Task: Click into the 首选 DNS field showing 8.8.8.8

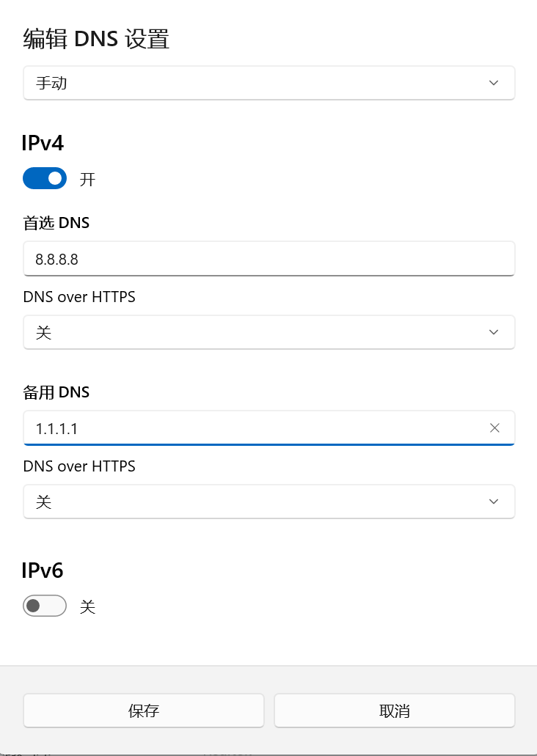Action: click(x=268, y=259)
